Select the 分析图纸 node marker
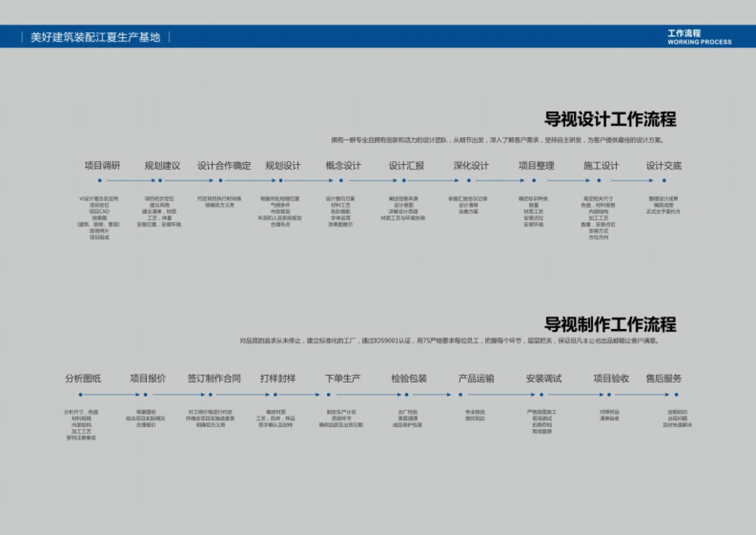 click(x=81, y=394)
